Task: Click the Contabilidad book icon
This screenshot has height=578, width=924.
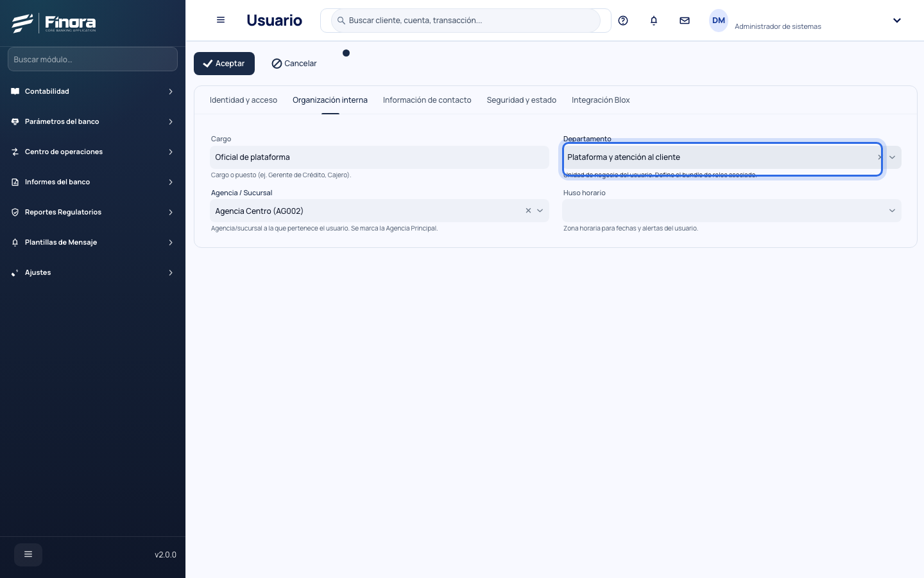Action: [x=15, y=91]
